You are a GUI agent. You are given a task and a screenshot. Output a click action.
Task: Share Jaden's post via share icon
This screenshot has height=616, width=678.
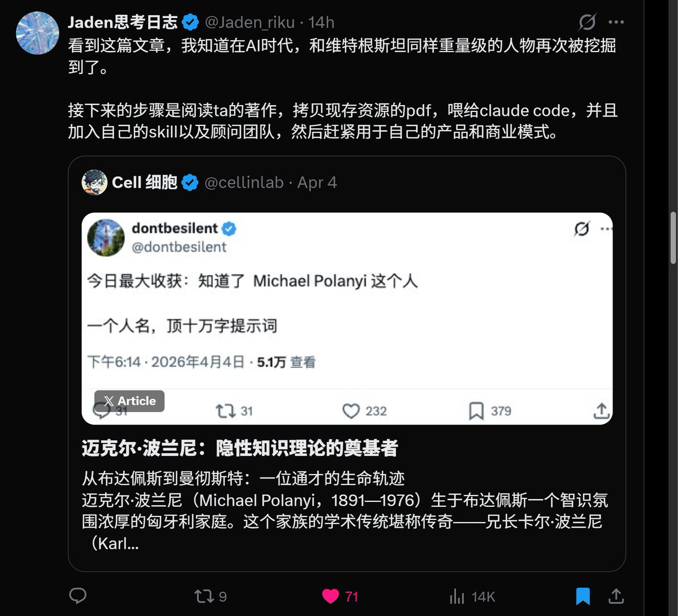click(x=616, y=596)
